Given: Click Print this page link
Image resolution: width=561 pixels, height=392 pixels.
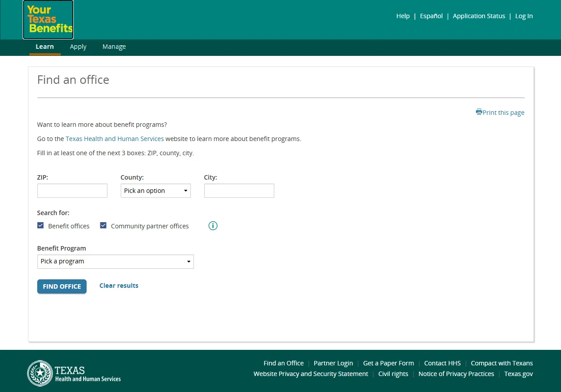Looking at the screenshot, I should click(500, 113).
